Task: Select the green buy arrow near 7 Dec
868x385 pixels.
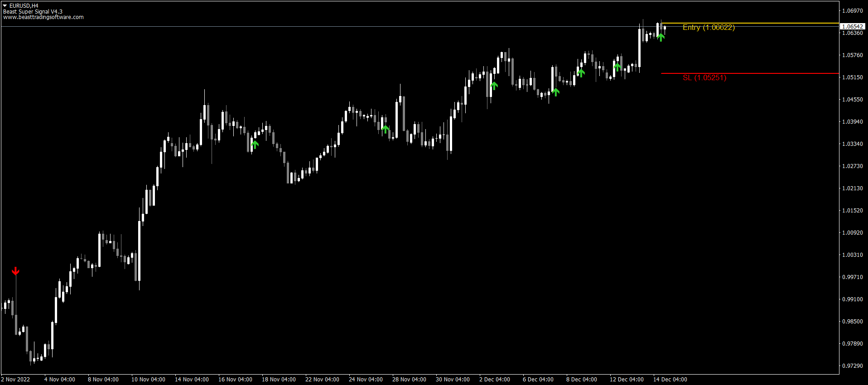Action: [x=556, y=92]
